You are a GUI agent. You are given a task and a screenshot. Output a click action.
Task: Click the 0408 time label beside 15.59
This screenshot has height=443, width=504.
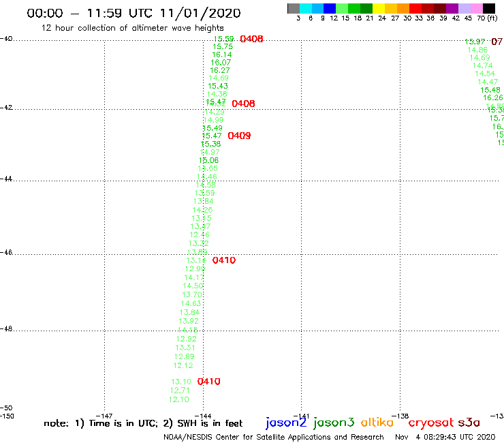pyautogui.click(x=252, y=39)
